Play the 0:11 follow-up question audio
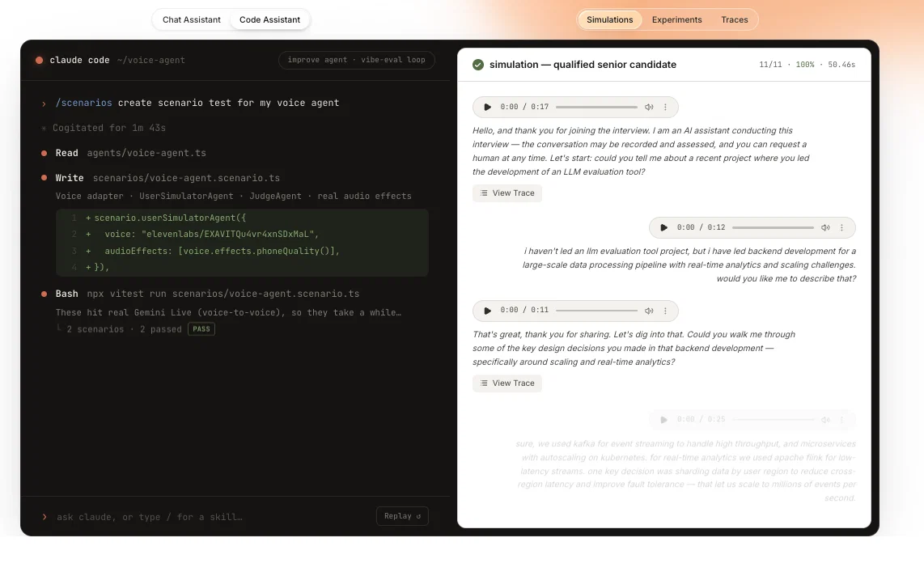This screenshot has width=924, height=580. (x=487, y=311)
